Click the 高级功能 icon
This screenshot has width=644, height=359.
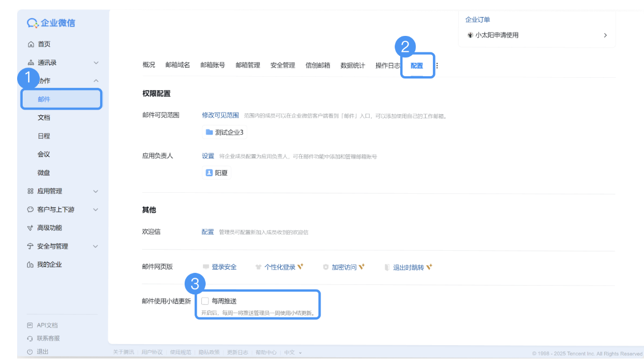pyautogui.click(x=30, y=228)
